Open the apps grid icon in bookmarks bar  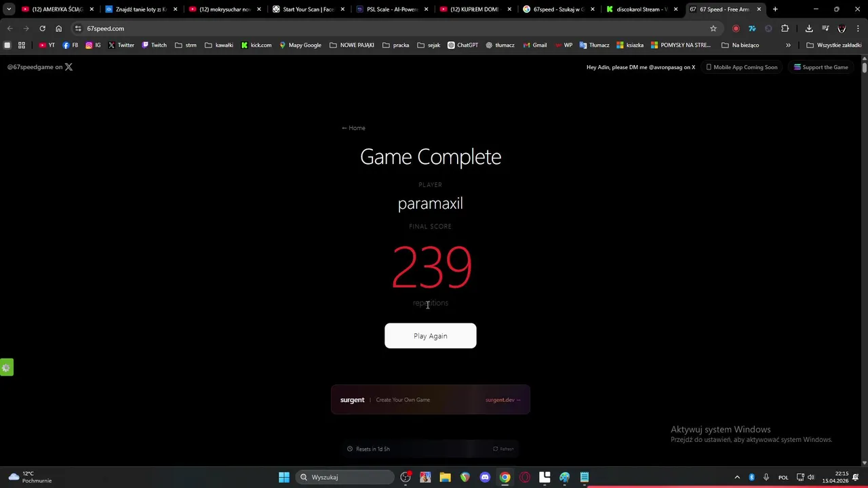(x=22, y=45)
